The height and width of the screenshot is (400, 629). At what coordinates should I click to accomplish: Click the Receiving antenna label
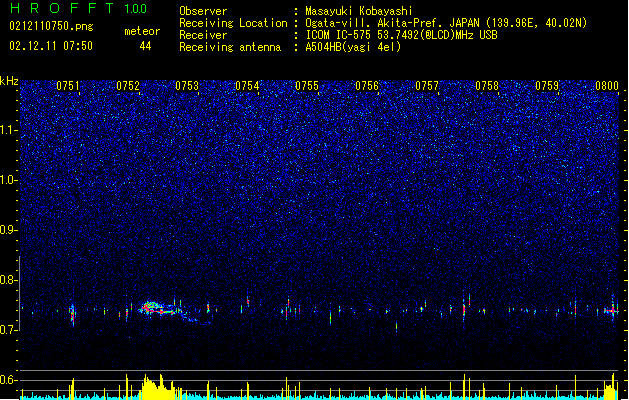coord(230,47)
